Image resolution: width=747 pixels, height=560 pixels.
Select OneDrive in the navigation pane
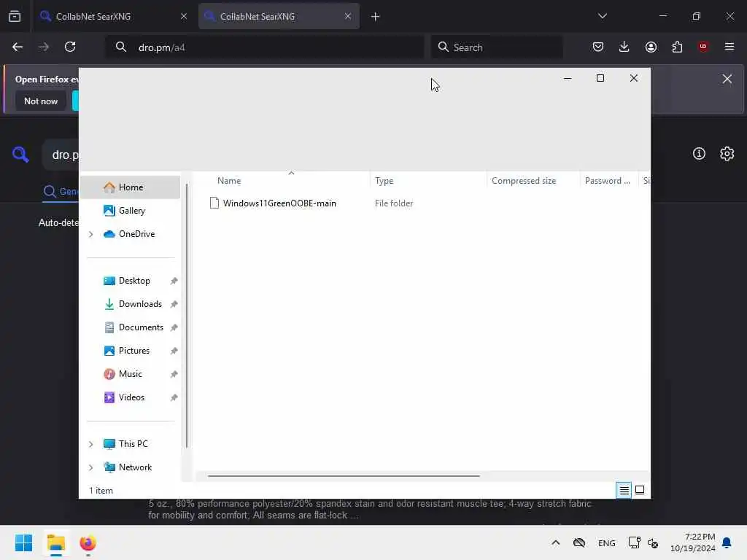(136, 234)
